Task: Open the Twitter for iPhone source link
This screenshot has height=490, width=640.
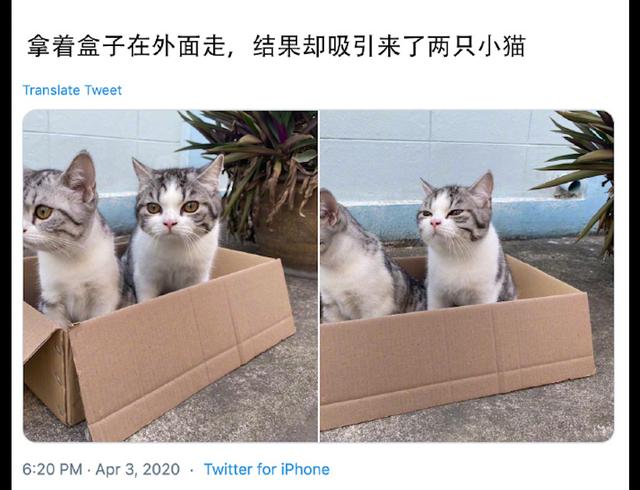Action: coord(267,469)
